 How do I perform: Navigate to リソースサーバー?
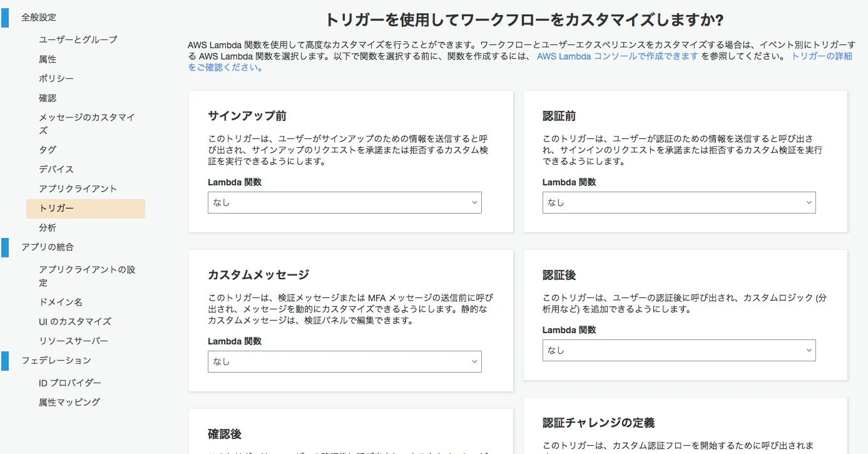[73, 341]
